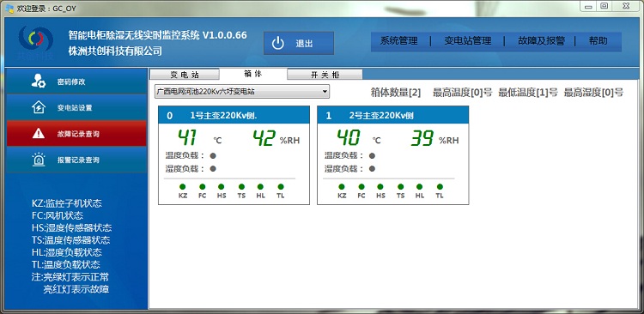644x314 pixels.
Task: Click the house icon for 变电站设置
Action: 39,107
